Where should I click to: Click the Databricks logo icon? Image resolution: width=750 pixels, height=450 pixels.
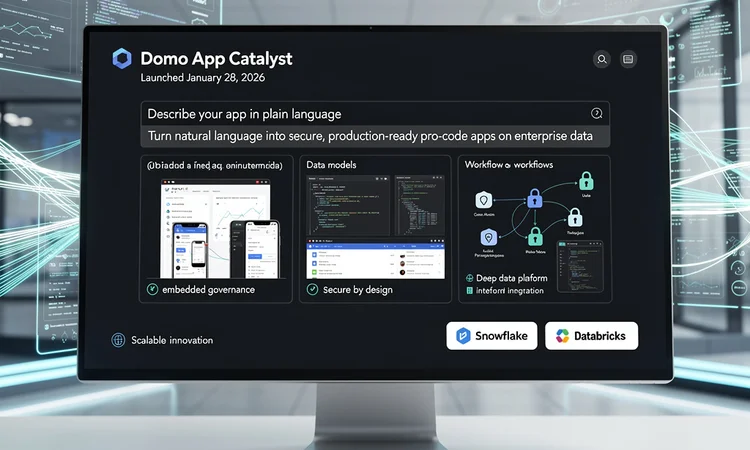tap(562, 336)
